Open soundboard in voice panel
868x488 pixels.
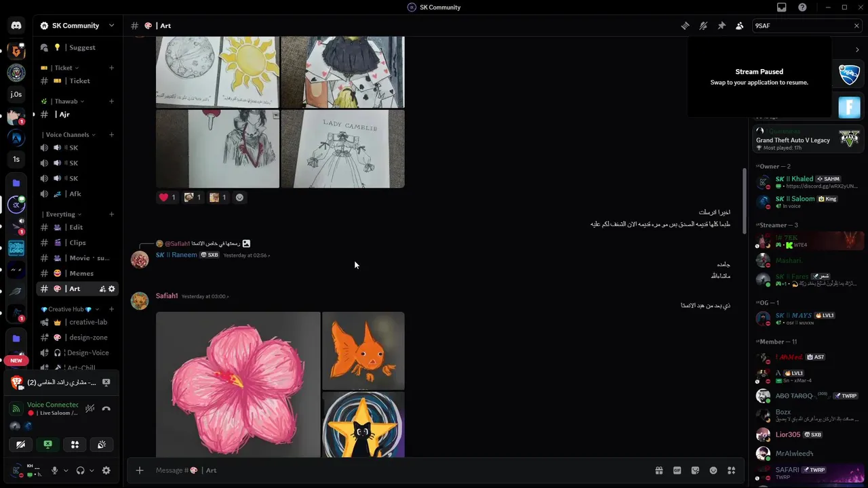pos(101,445)
